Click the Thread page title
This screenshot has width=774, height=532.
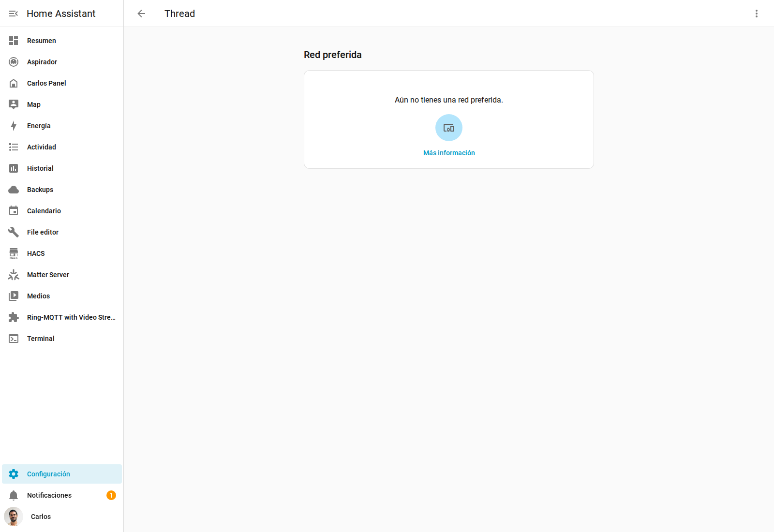179,14
